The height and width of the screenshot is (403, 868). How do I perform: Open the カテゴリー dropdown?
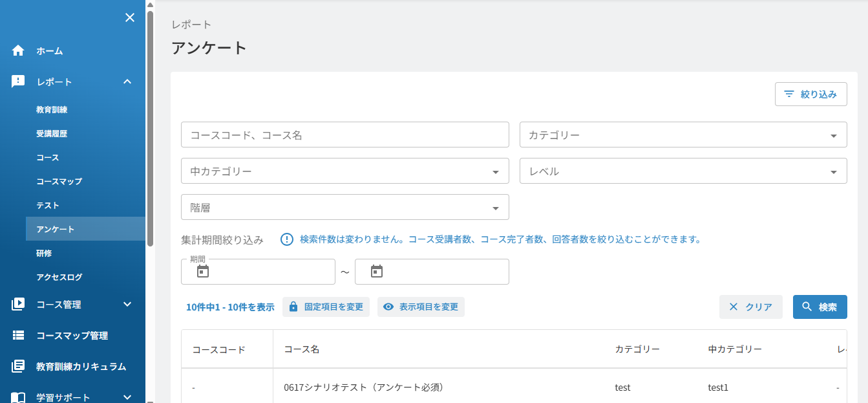pos(683,135)
